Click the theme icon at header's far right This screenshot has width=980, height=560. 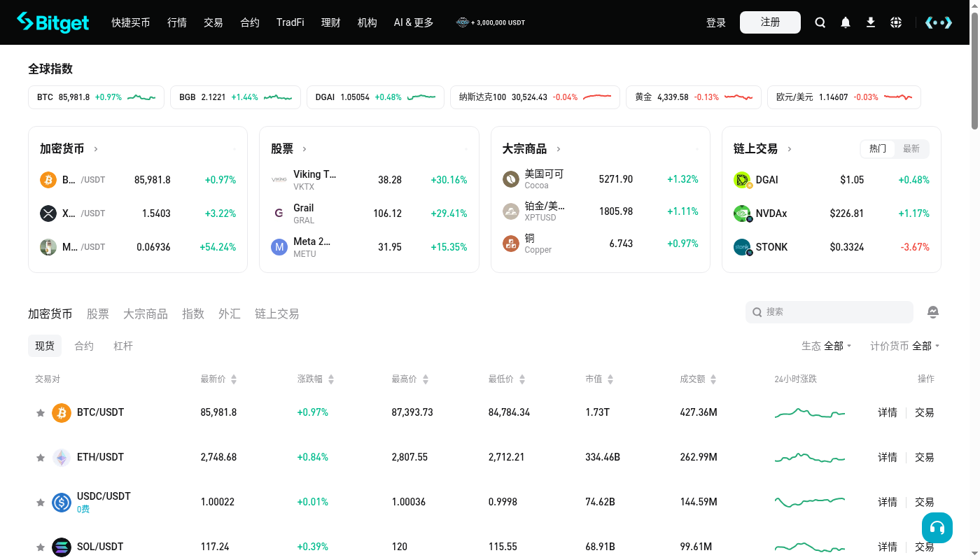939,22
